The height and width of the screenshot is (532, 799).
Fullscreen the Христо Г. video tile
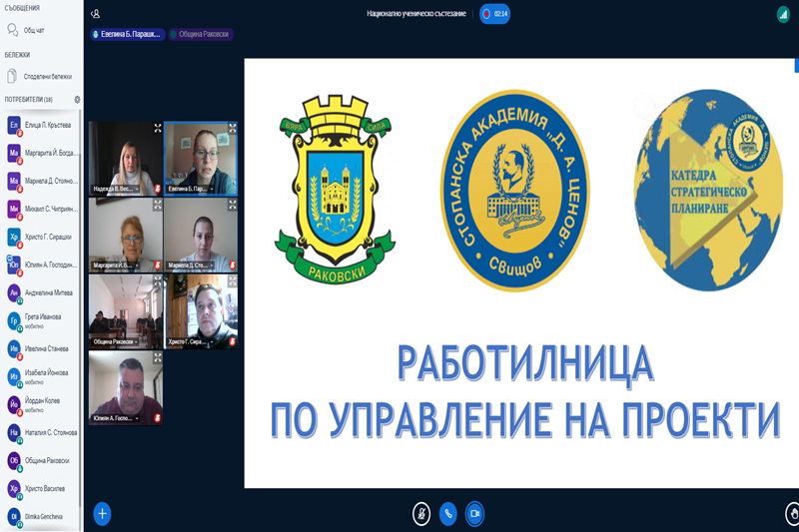(x=233, y=281)
